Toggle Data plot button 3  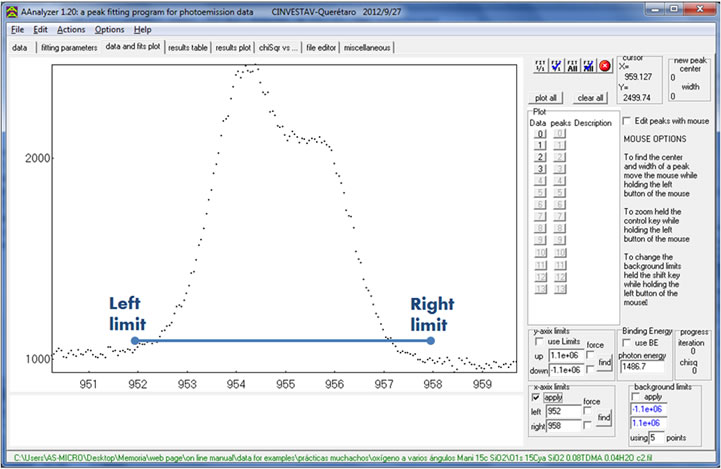point(540,169)
